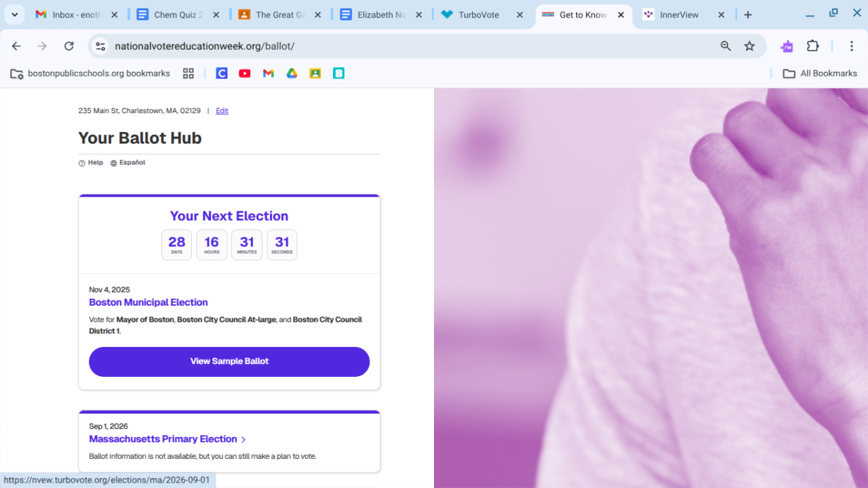
Task: Open the tab search dropdown
Action: pos(14,15)
